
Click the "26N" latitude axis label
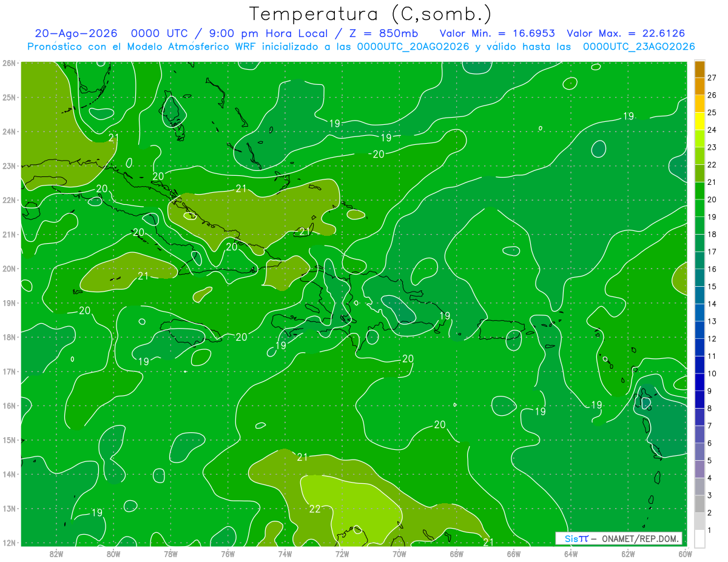tap(9, 63)
